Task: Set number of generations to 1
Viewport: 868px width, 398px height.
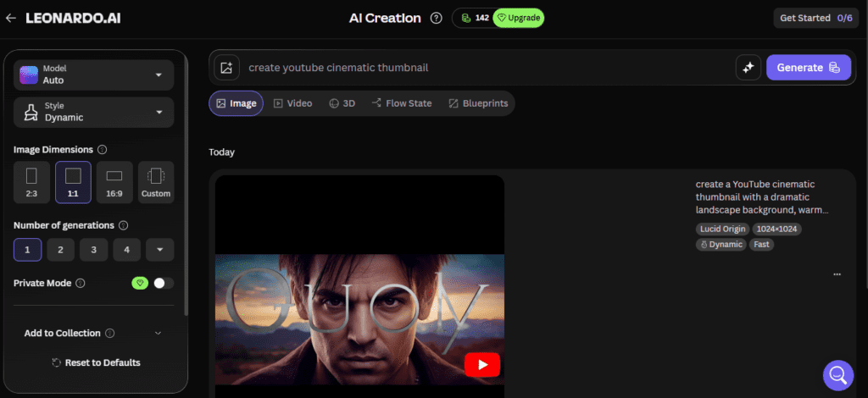Action: point(28,250)
